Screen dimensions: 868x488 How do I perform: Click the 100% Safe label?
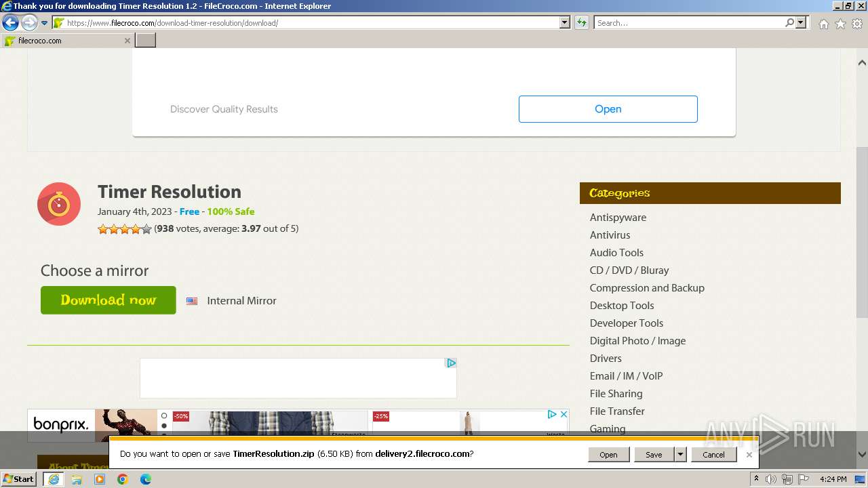tap(231, 211)
